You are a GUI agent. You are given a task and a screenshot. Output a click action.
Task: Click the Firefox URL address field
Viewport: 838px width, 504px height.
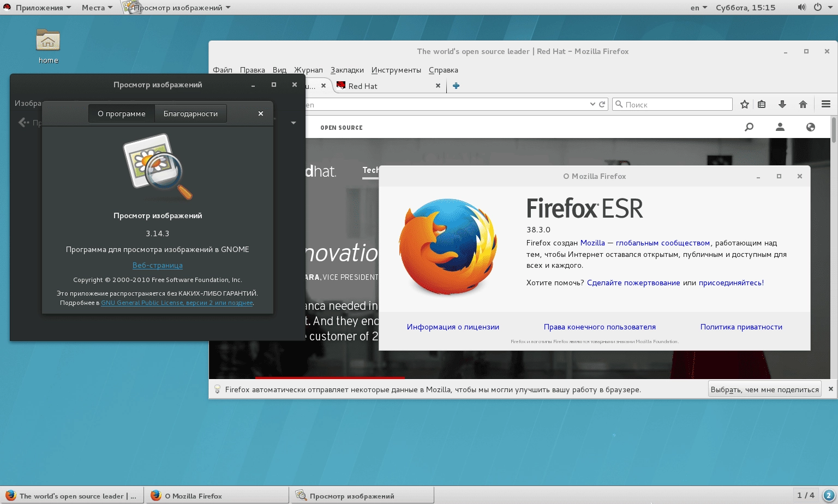[446, 104]
